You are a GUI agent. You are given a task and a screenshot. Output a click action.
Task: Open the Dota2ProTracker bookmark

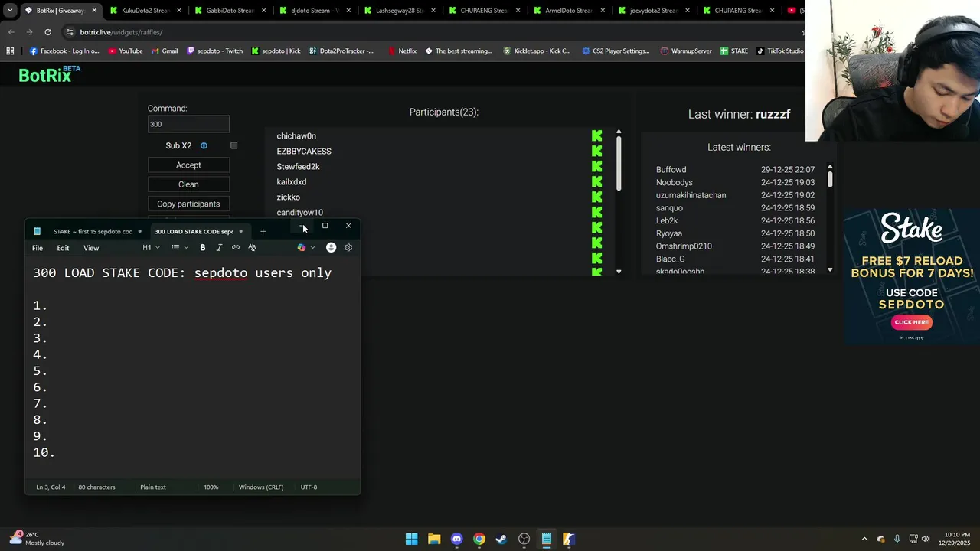pyautogui.click(x=341, y=51)
